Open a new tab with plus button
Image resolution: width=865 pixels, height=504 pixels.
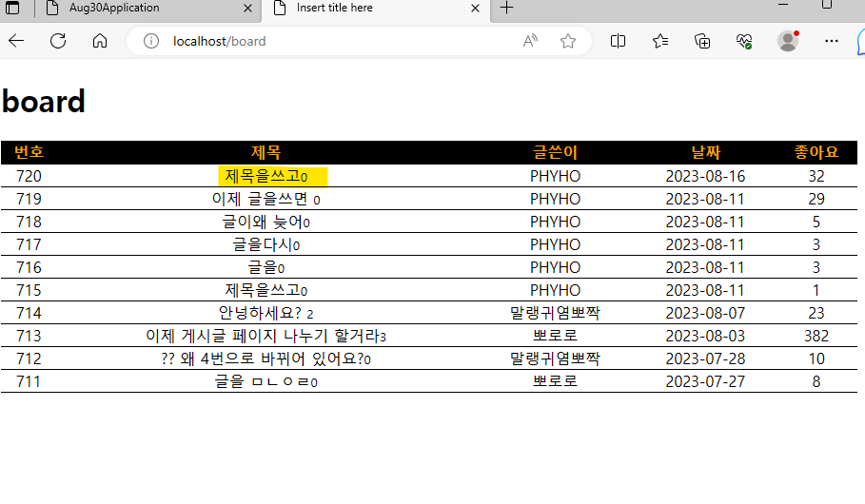[x=506, y=8]
